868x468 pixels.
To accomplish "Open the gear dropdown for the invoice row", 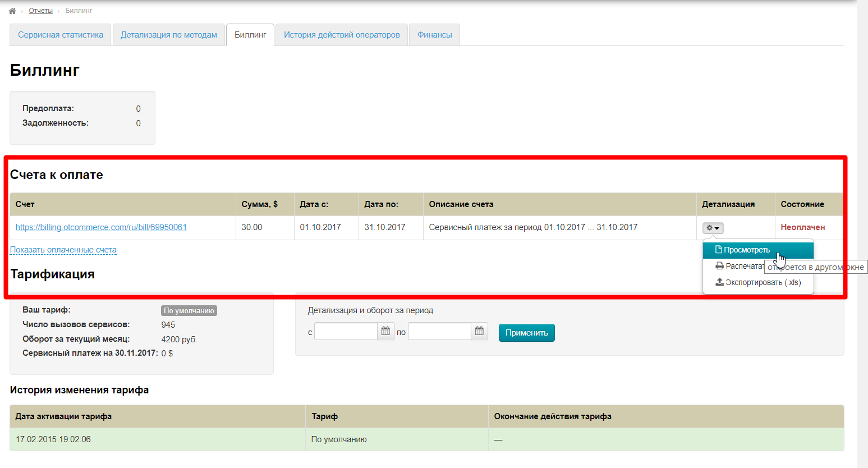I will pos(713,227).
